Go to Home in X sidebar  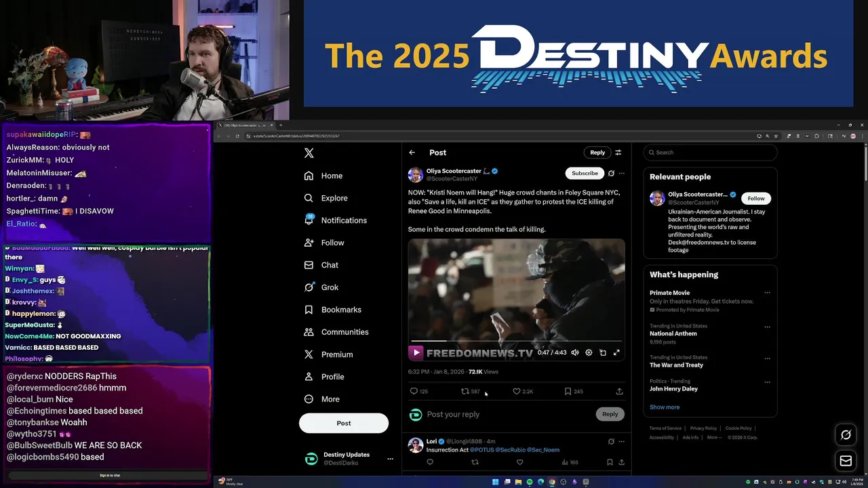(x=323, y=176)
